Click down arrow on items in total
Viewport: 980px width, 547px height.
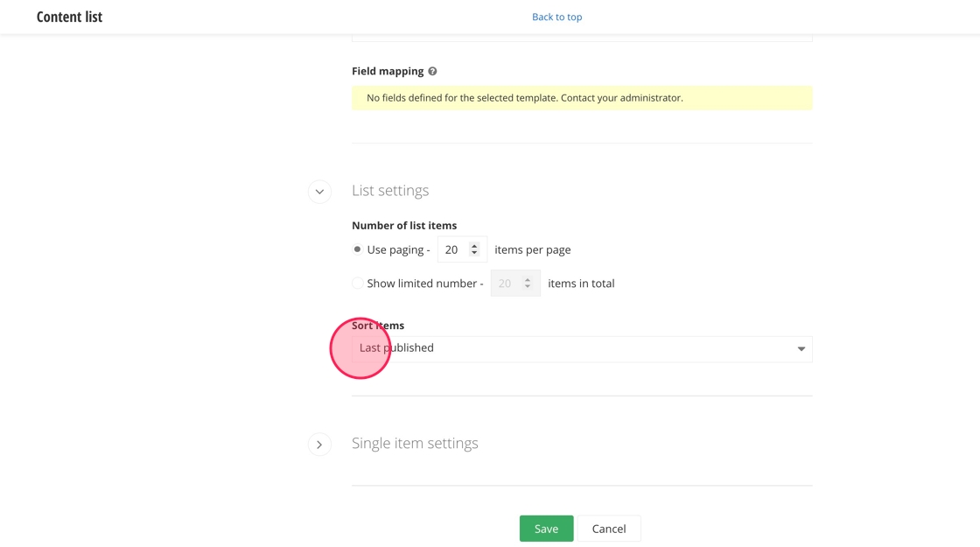(x=528, y=287)
